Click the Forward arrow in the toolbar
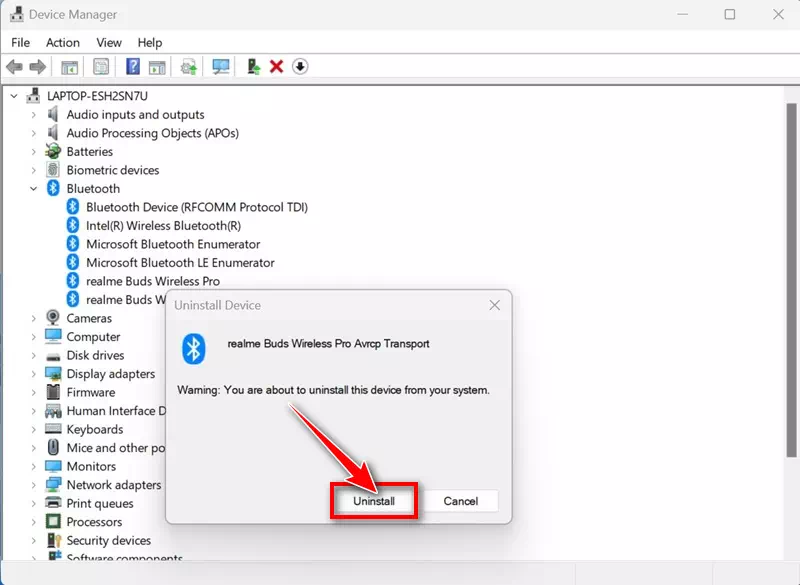 [x=38, y=67]
